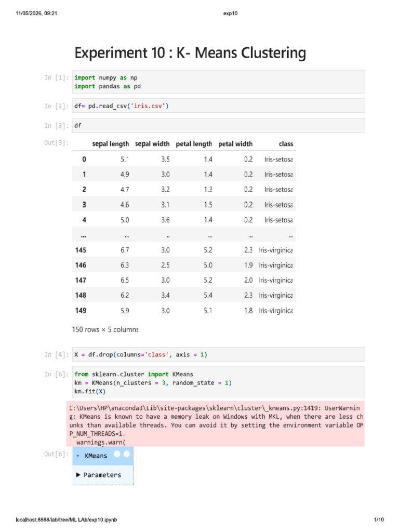Image resolution: width=399 pixels, height=532 pixels.
Task: Click the sepal width value 3.4 in row 148
Action: pos(165,295)
